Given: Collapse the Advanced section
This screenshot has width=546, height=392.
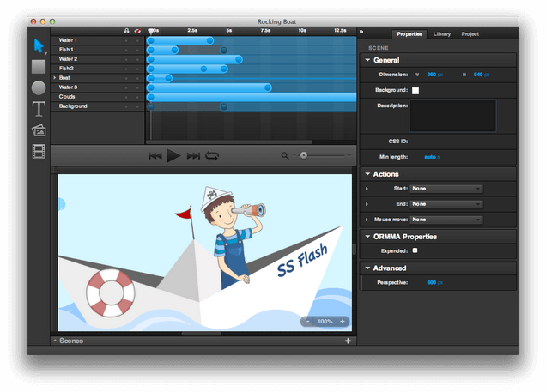Looking at the screenshot, I should 367,268.
